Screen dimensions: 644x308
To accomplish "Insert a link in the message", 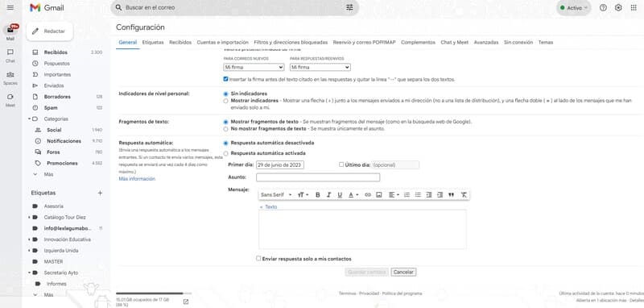I will (368, 195).
